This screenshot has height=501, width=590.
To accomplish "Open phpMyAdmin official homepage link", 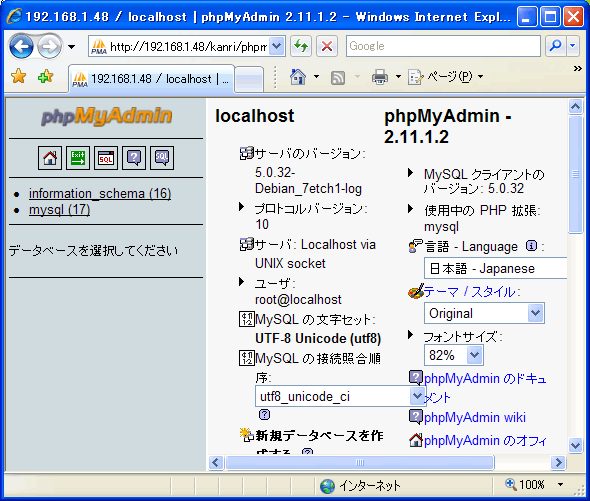I will [485, 440].
